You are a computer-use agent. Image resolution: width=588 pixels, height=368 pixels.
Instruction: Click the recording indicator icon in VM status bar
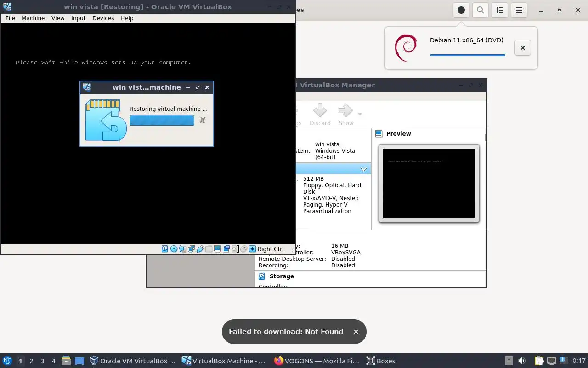click(226, 249)
